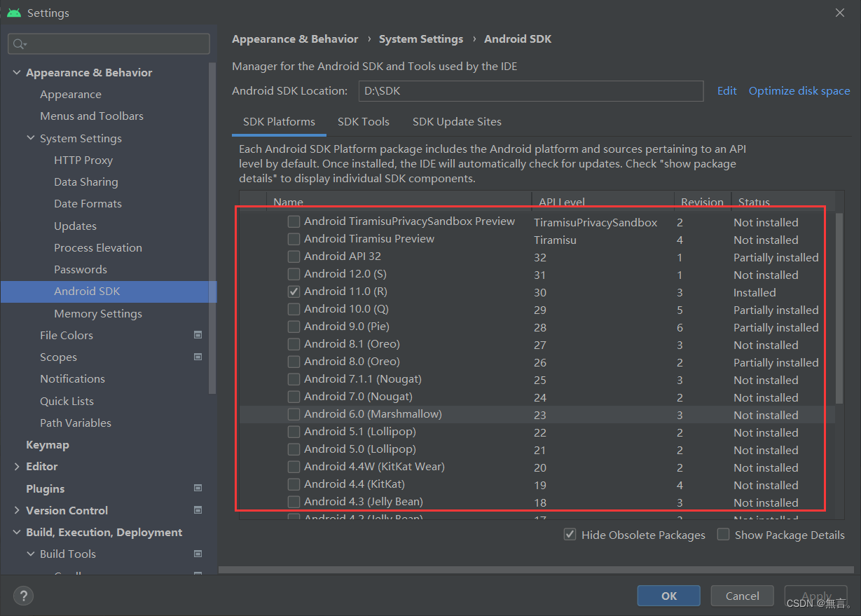Click the OK button
Image resolution: width=861 pixels, height=616 pixels.
coord(669,596)
